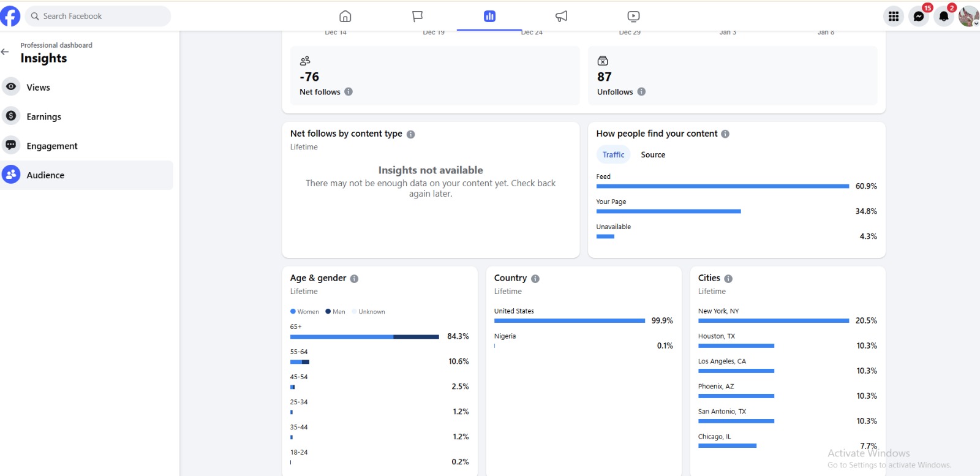980x476 pixels.
Task: Toggle Unknown legend in Age & gender
Action: pos(368,312)
